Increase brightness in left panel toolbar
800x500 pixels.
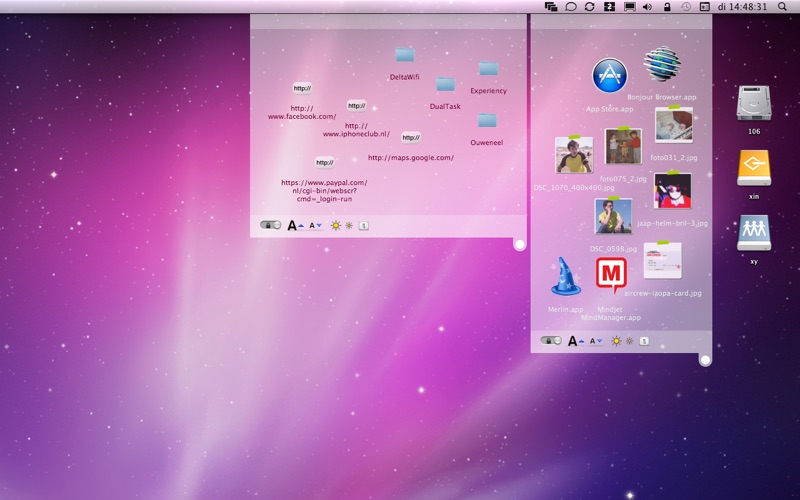point(336,225)
